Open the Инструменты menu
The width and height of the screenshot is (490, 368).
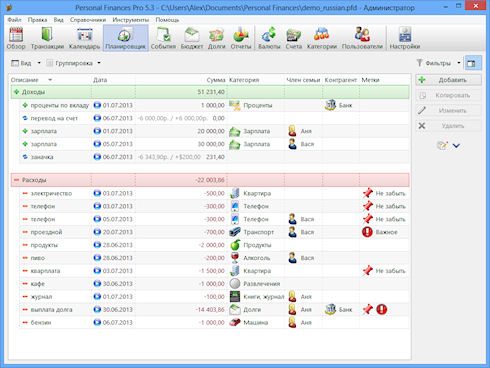pos(130,20)
